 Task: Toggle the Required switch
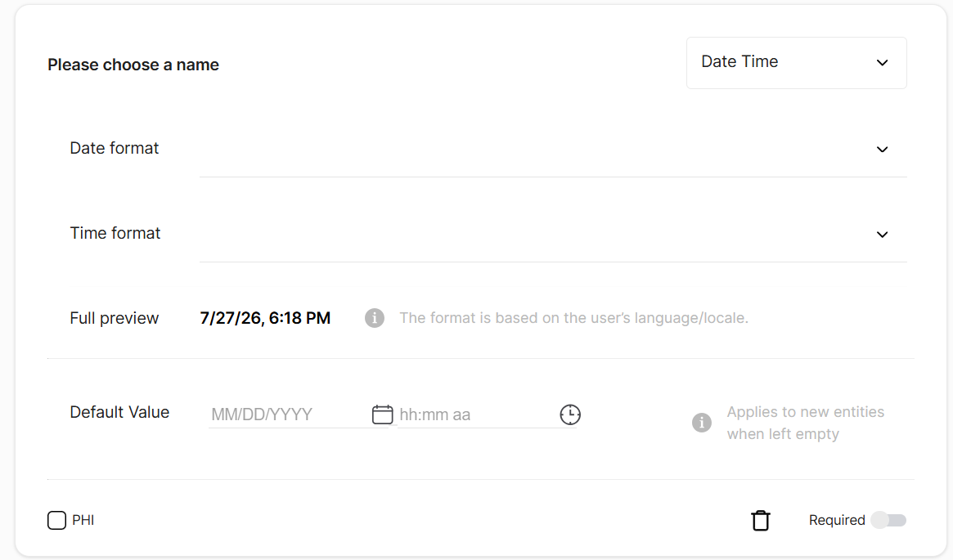point(888,520)
